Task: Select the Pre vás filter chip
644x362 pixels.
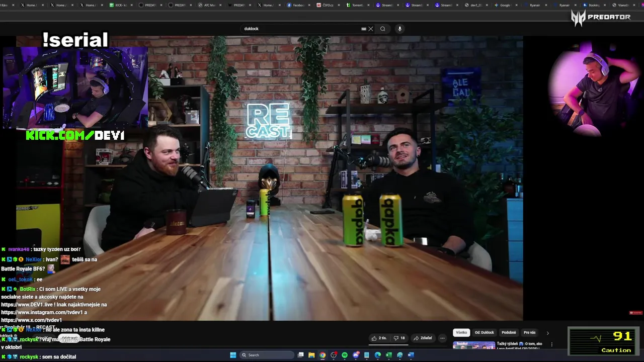Action: [529, 332]
